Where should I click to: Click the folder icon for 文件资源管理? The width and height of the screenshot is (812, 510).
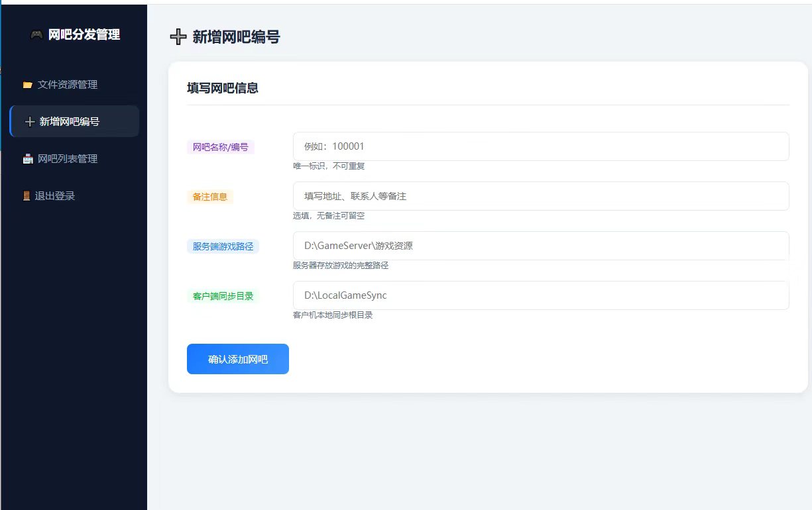[27, 85]
